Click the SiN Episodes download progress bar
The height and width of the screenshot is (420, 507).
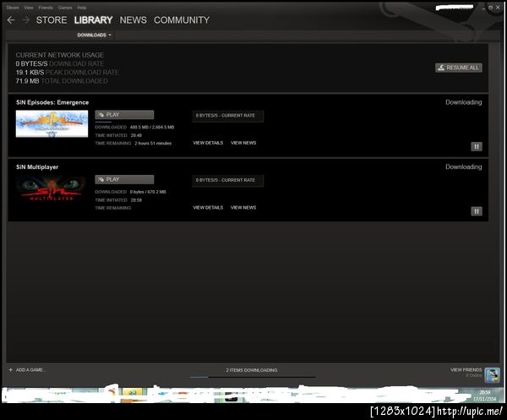pos(103,123)
